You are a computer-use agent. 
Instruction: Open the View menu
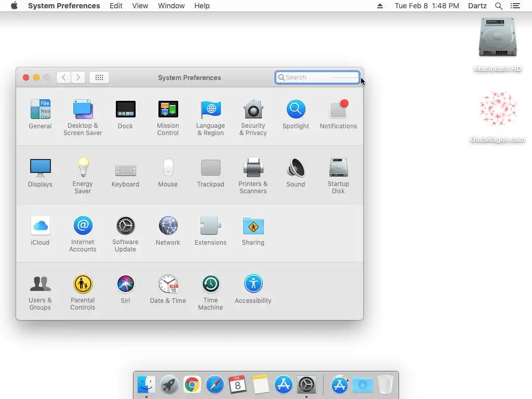(140, 6)
